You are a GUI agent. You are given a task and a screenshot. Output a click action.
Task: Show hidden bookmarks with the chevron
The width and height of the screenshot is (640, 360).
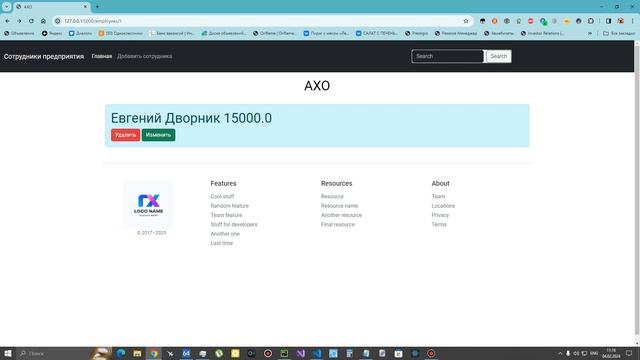pos(590,33)
